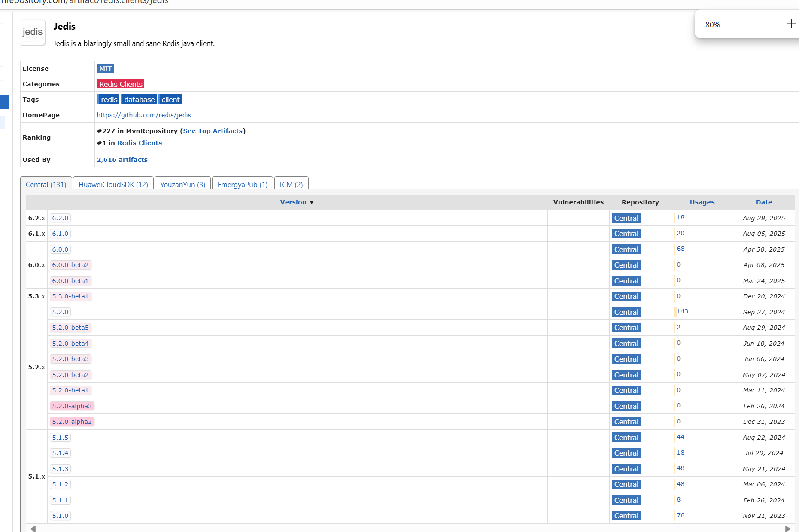This screenshot has width=799, height=532.
Task: Open version 5.1.1
Action: [60, 500]
